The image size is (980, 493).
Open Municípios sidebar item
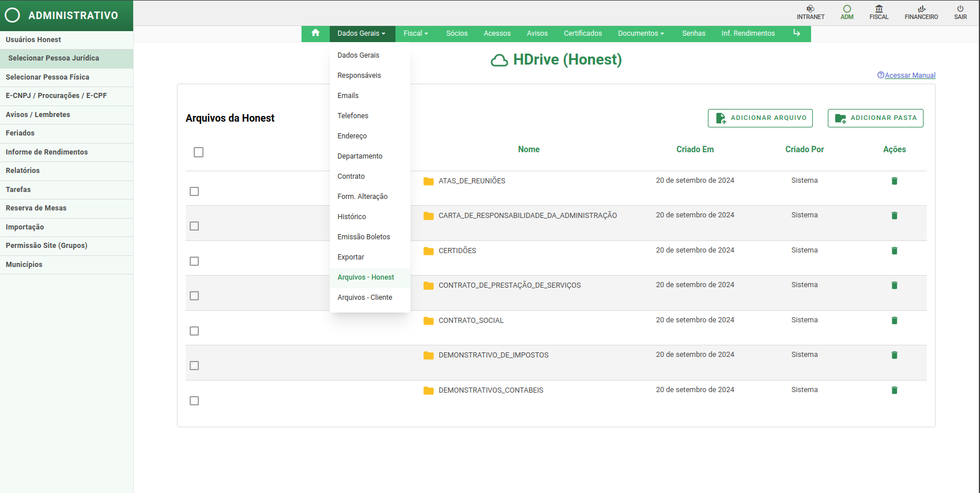66,265
